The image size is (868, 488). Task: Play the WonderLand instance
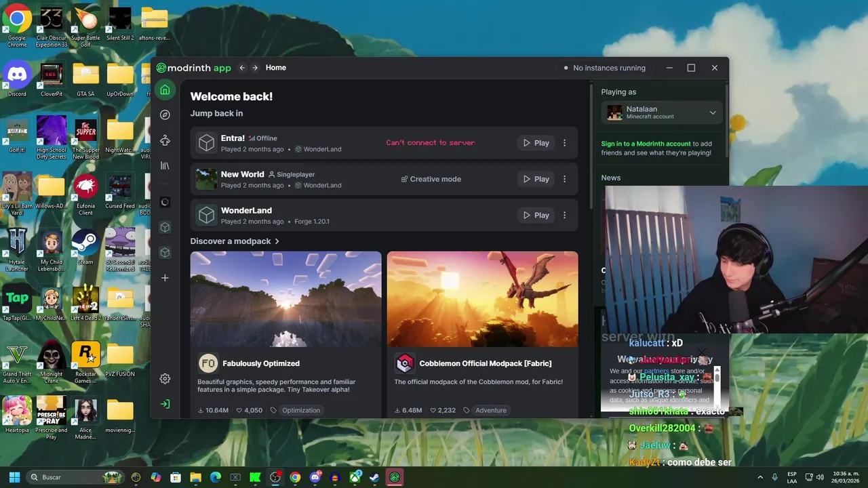tap(536, 215)
